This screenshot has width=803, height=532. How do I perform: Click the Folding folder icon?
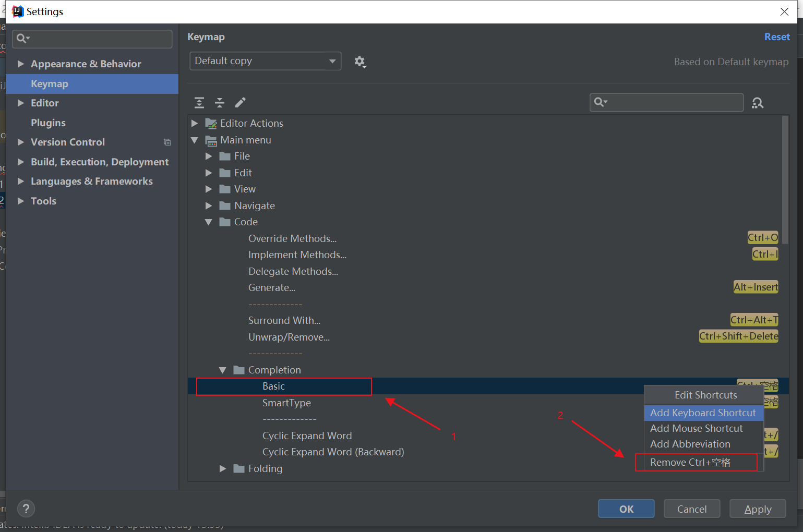[x=239, y=468]
